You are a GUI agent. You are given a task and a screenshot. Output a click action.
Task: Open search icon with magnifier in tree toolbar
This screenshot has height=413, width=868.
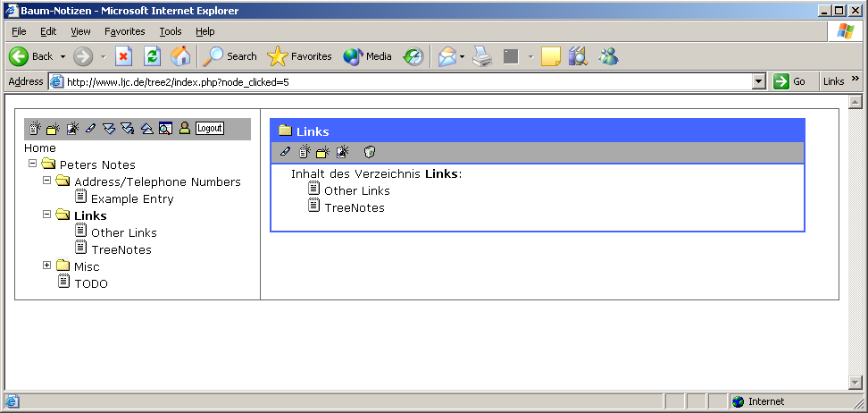coord(165,129)
